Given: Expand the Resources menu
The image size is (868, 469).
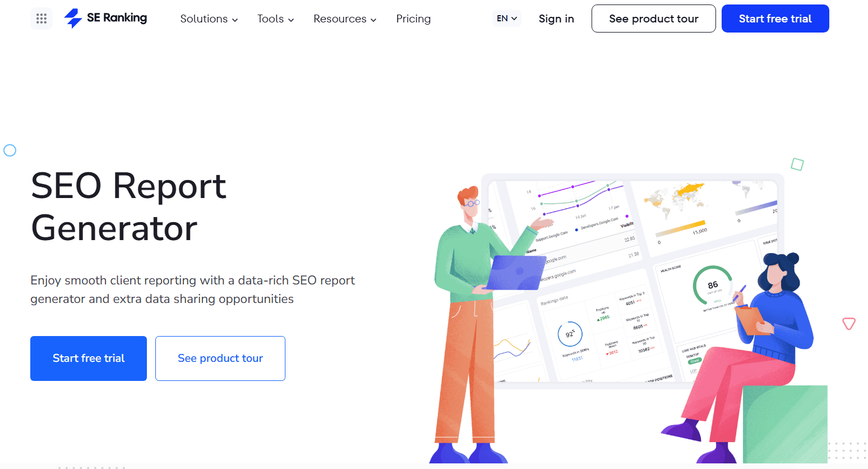Looking at the screenshot, I should tap(345, 19).
